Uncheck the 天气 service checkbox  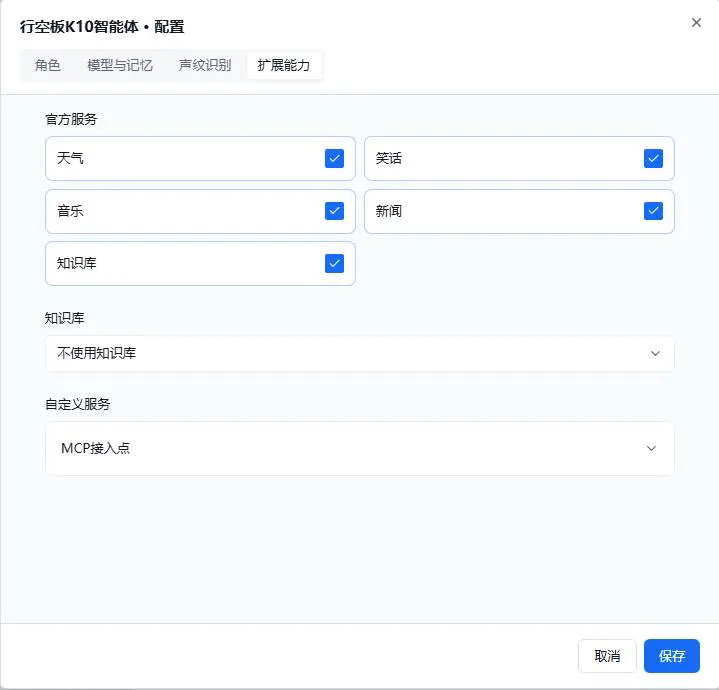coord(334,159)
